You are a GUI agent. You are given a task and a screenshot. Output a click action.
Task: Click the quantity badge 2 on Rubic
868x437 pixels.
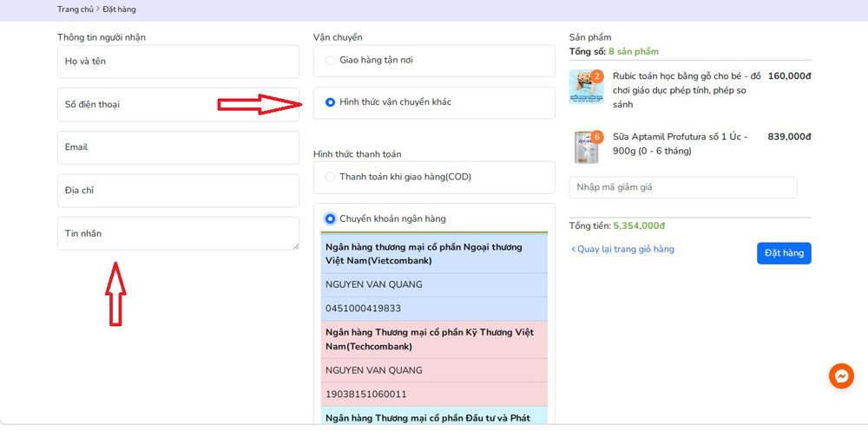tap(597, 76)
